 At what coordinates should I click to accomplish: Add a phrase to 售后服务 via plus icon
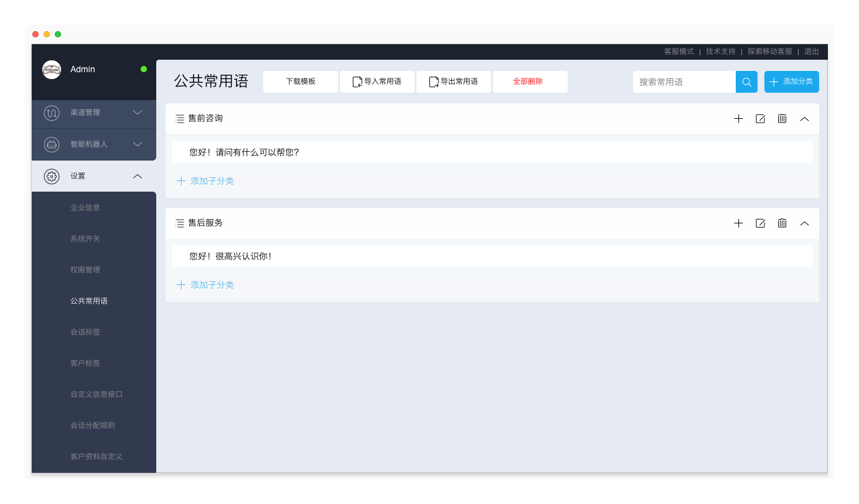tap(738, 223)
